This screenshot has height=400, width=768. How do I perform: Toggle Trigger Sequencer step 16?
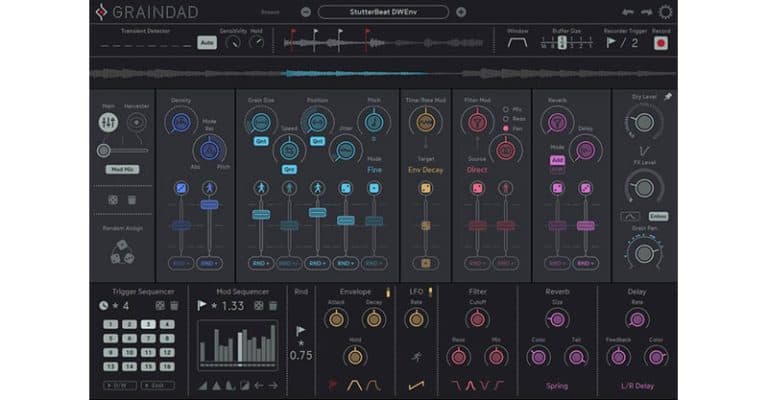167,366
